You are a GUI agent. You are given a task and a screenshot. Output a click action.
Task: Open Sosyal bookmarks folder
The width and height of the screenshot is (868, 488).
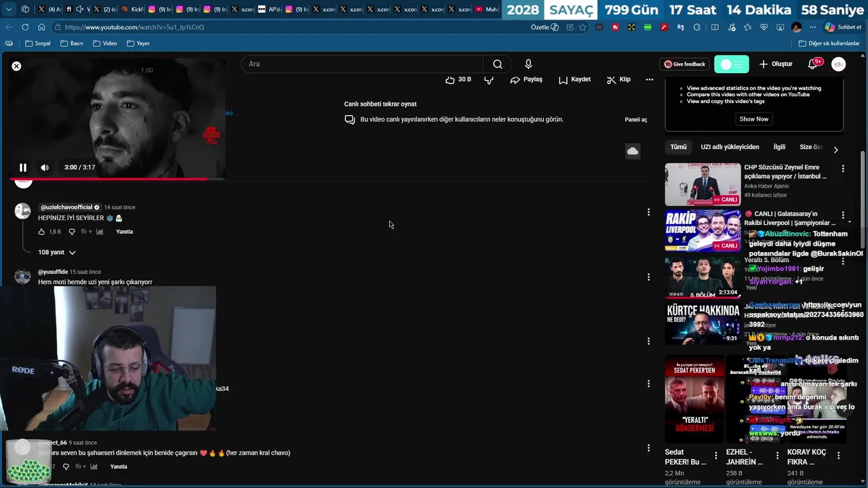coord(38,43)
